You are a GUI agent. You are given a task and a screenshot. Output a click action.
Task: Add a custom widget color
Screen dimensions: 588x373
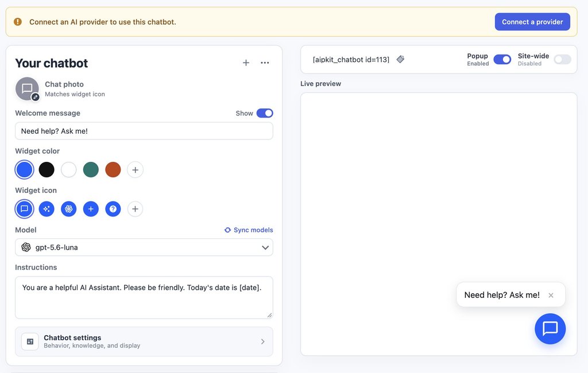click(135, 169)
